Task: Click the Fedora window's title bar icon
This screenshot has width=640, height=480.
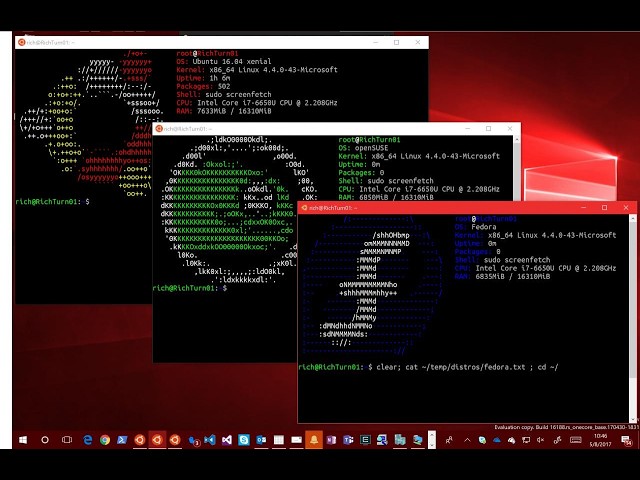Action: 304,208
